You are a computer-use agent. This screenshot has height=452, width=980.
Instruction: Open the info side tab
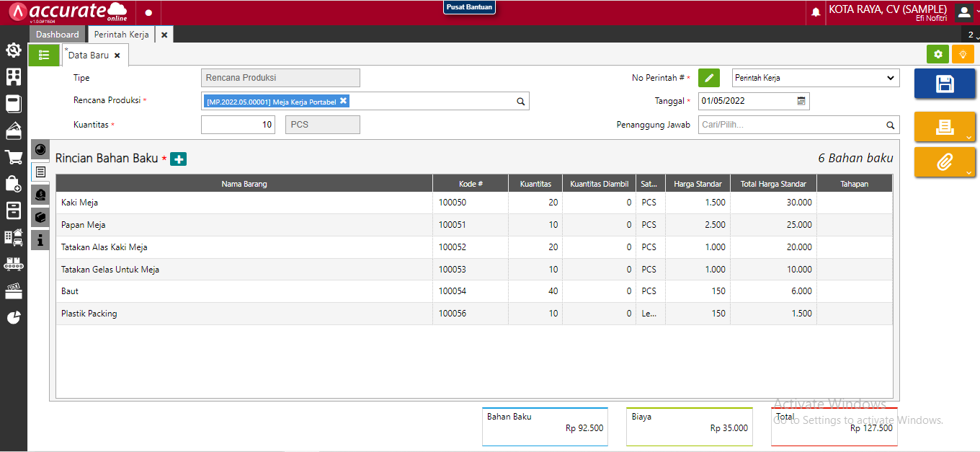coord(40,240)
